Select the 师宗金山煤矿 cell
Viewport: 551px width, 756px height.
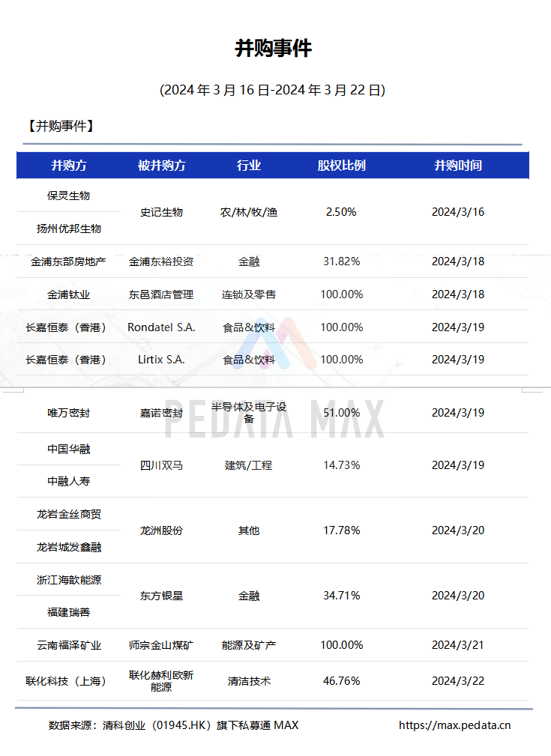161,645
